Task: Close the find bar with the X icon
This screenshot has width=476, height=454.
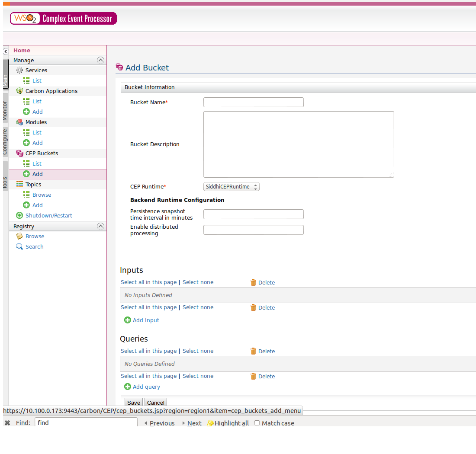Action: 8,423
